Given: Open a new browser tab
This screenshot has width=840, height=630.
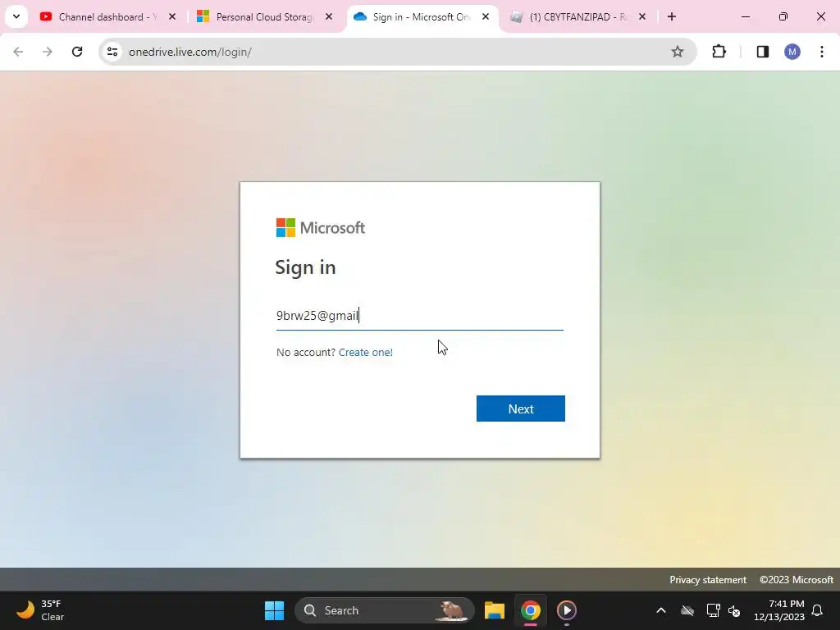Looking at the screenshot, I should click(671, 17).
